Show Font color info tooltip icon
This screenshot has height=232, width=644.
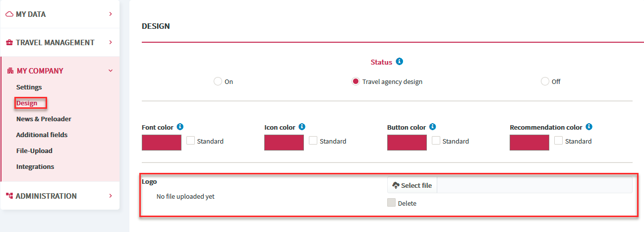180,127
